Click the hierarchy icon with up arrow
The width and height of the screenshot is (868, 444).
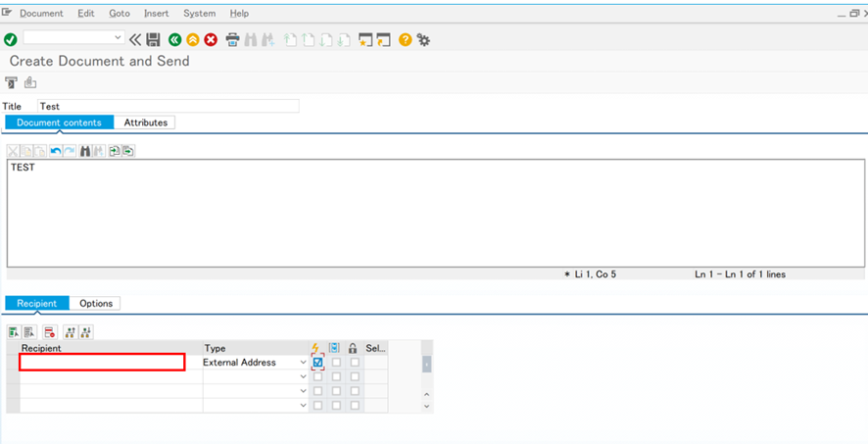point(71,331)
